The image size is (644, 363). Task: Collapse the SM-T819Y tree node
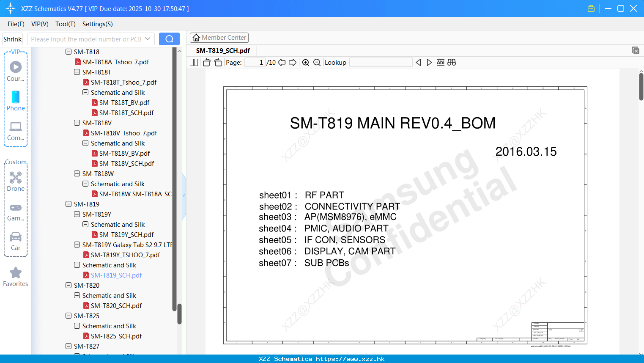pyautogui.click(x=77, y=214)
